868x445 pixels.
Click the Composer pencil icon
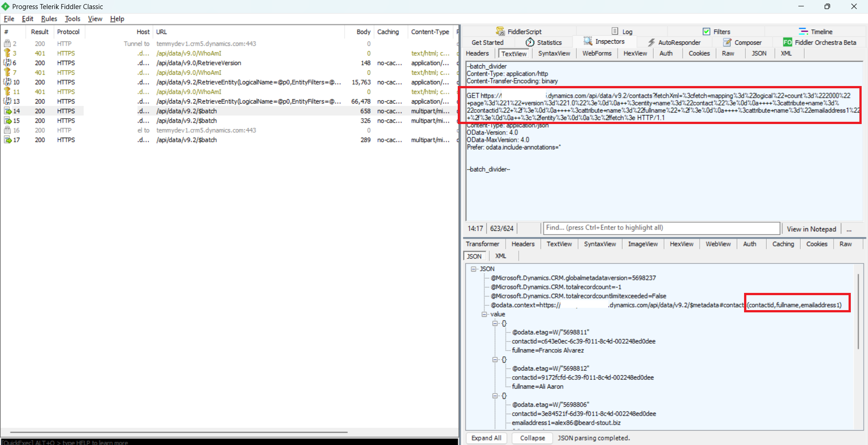tap(727, 42)
